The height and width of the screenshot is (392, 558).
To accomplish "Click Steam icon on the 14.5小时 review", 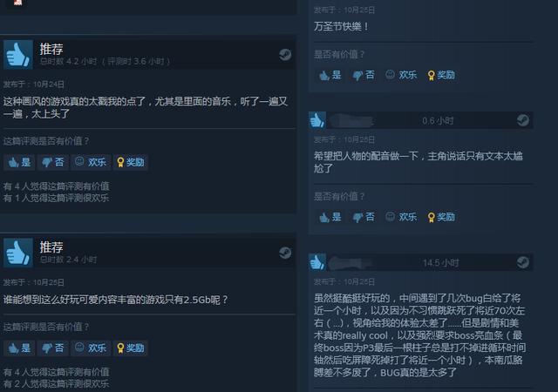I will [x=523, y=262].
